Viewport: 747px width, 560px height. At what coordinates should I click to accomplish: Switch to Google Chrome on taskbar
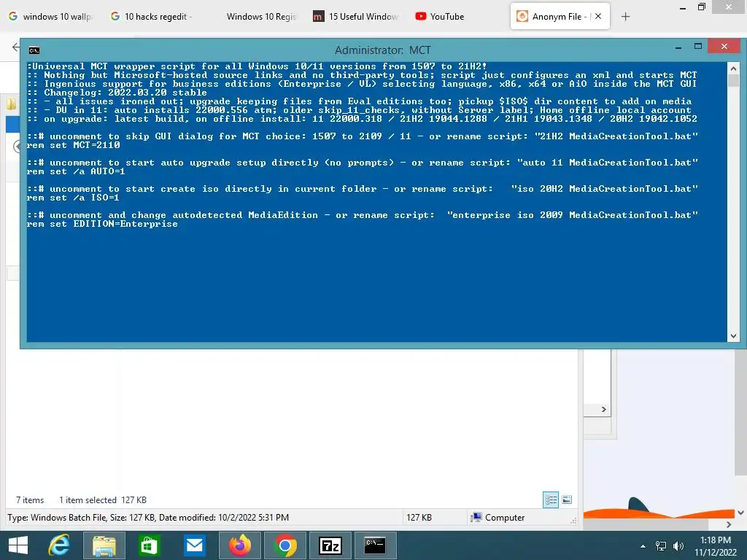[285, 545]
